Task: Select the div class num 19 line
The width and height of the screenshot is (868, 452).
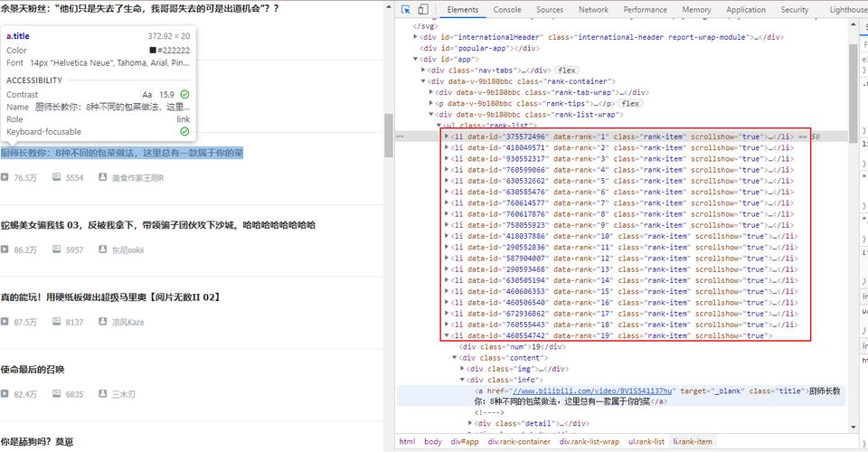Action: 512,347
